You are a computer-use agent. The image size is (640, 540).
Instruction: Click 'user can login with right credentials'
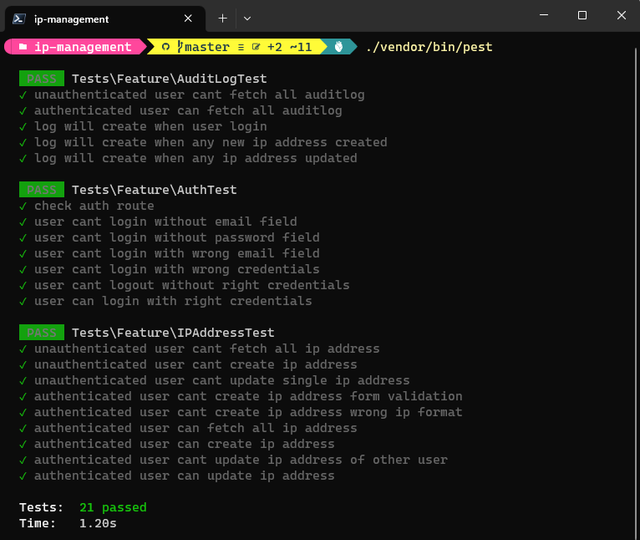pos(173,301)
